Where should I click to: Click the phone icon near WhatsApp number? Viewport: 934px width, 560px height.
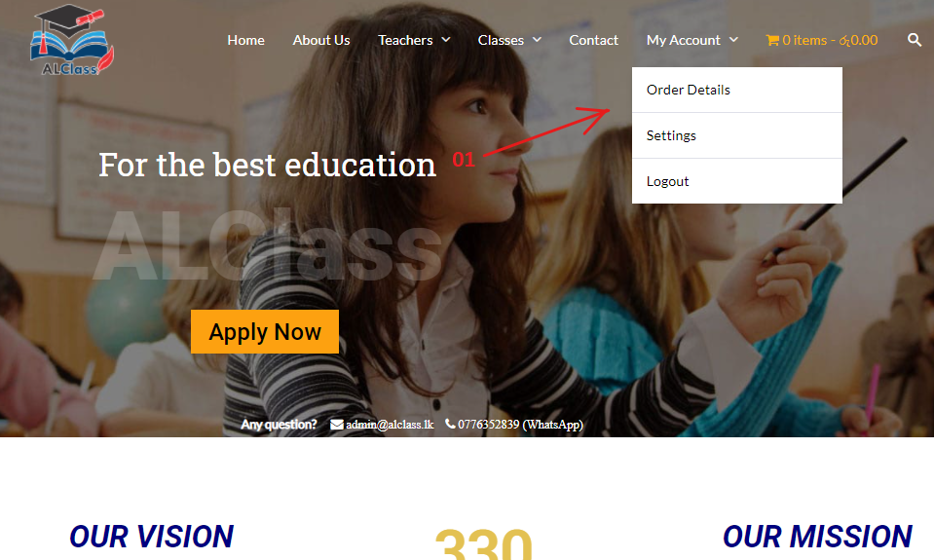click(x=450, y=424)
